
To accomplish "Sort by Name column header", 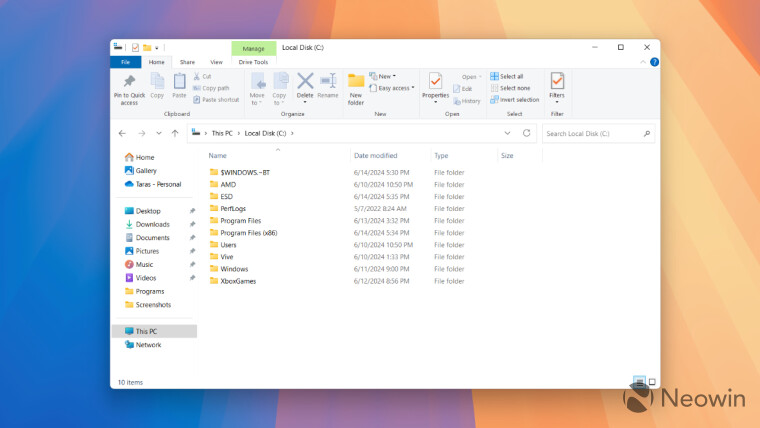I will click(218, 156).
